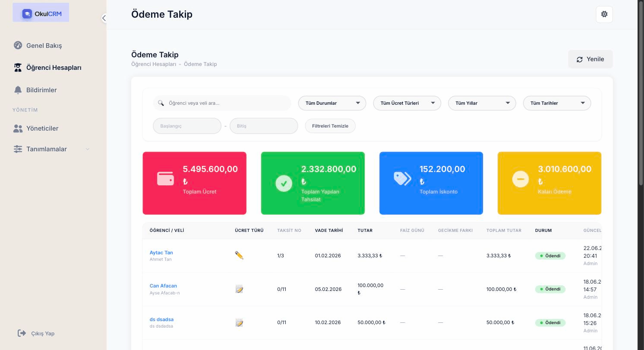The height and width of the screenshot is (350, 644).
Task: Click the Öğrenci Hesapları student icon
Action: tap(18, 68)
